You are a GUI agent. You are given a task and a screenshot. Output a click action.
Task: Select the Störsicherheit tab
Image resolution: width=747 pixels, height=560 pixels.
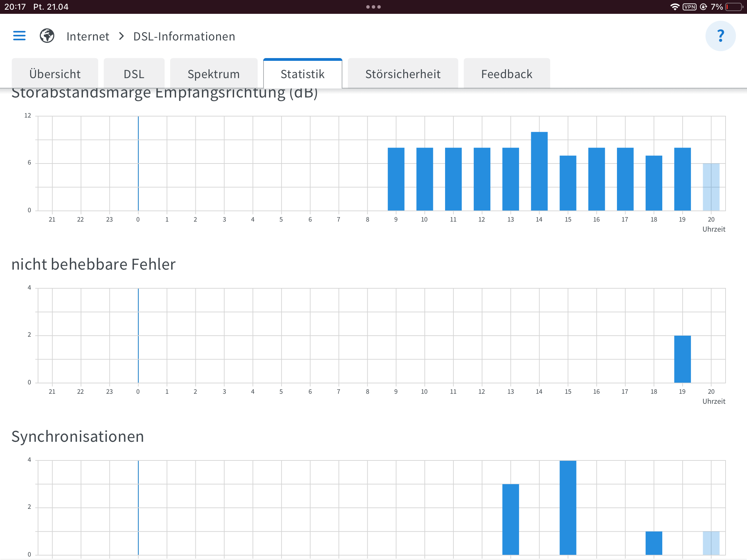click(x=403, y=74)
